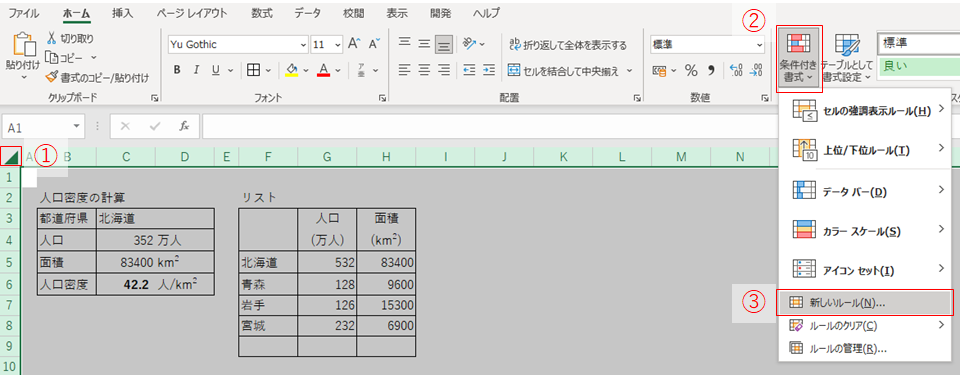Open ルールのクリア submenu
Viewport: 960px width, 375px height.
[866, 325]
